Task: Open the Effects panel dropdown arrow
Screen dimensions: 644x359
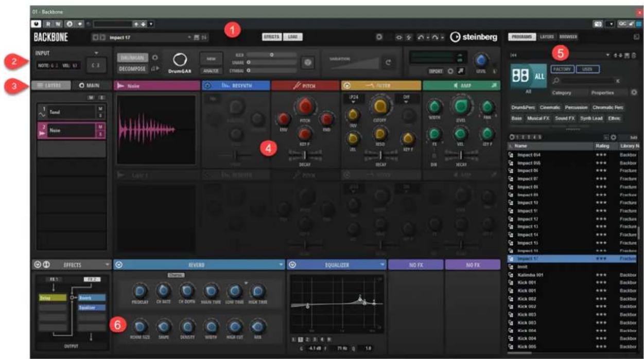Action: (x=107, y=265)
